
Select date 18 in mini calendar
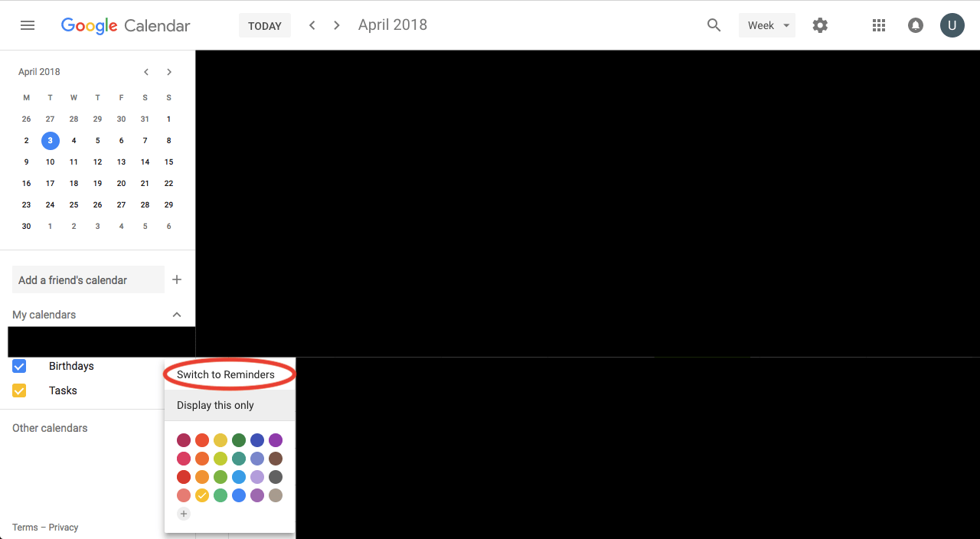74,183
